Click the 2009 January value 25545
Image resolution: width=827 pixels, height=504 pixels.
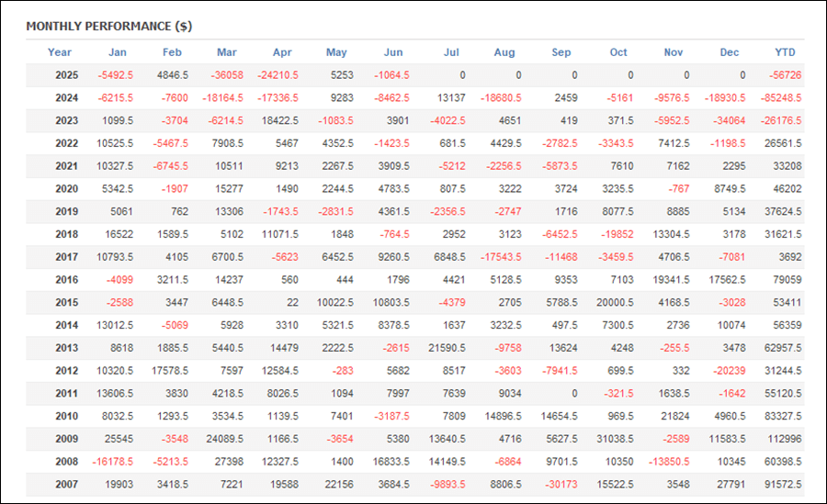click(x=119, y=439)
